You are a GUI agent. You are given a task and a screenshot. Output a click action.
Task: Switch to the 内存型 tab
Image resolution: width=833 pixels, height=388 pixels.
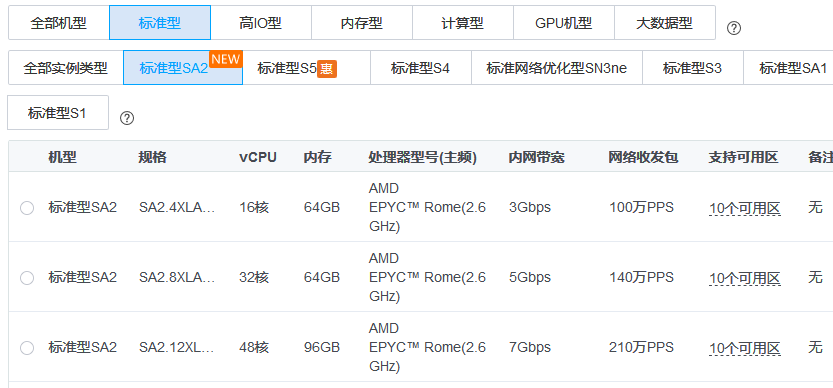[362, 23]
